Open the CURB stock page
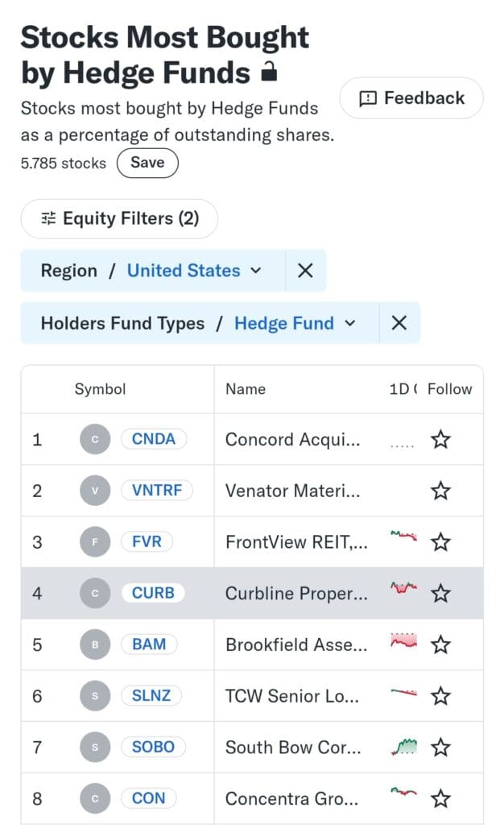 pos(153,593)
